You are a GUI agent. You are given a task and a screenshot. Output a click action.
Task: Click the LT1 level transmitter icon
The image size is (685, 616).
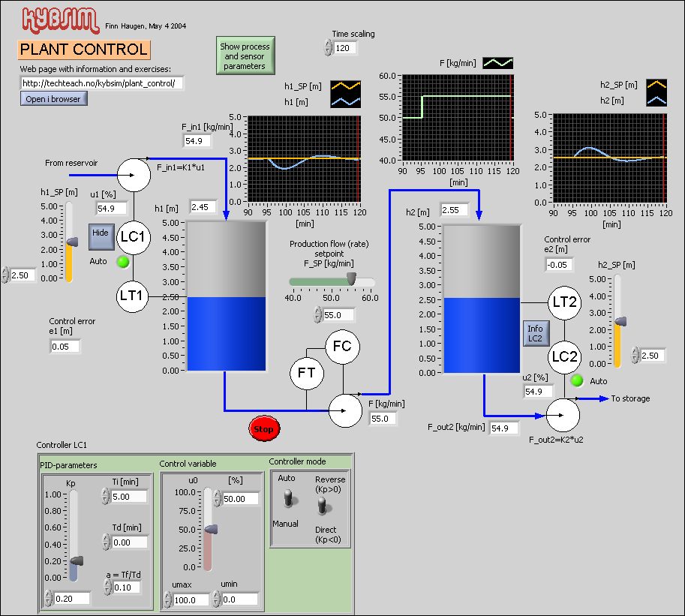(133, 296)
